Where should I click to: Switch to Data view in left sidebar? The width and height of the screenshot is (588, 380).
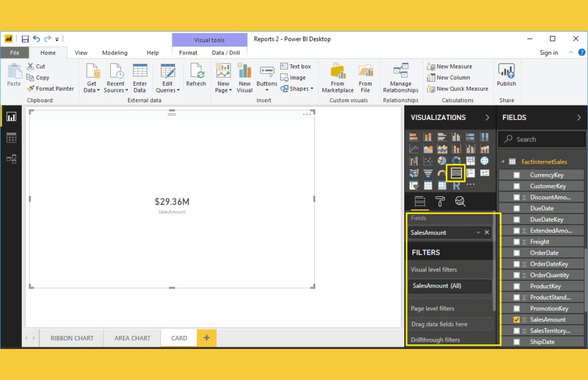pos(11,138)
